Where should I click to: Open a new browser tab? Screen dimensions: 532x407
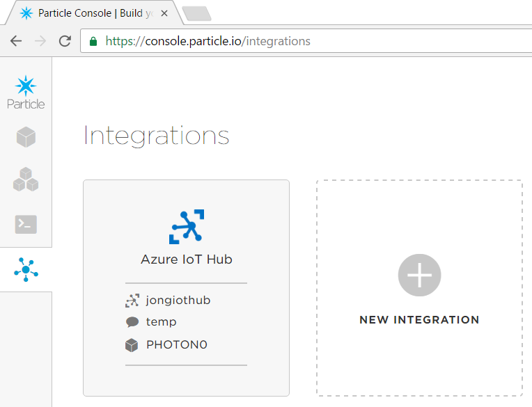click(196, 13)
